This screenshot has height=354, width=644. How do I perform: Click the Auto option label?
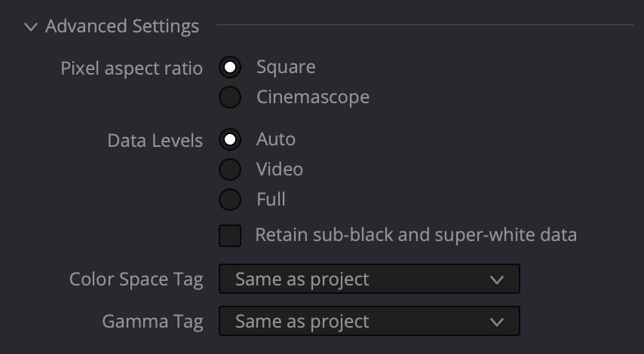pyautogui.click(x=276, y=139)
